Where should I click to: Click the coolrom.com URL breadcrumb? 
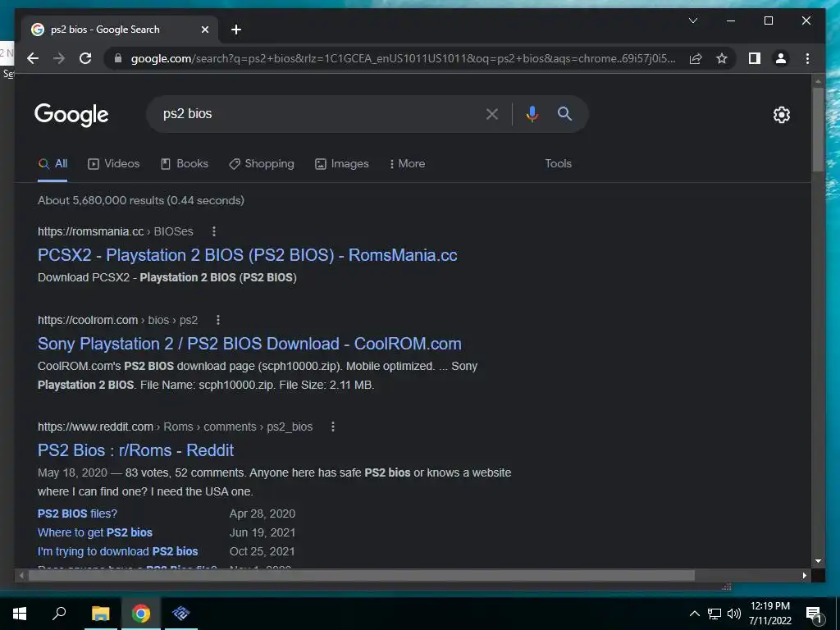pyautogui.click(x=117, y=321)
